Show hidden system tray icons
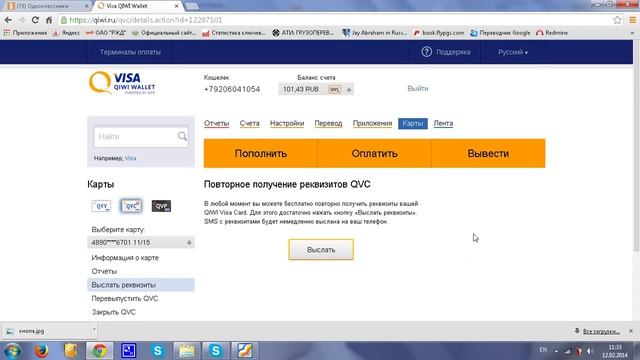Screen dimensions: 640x360 point(556,351)
